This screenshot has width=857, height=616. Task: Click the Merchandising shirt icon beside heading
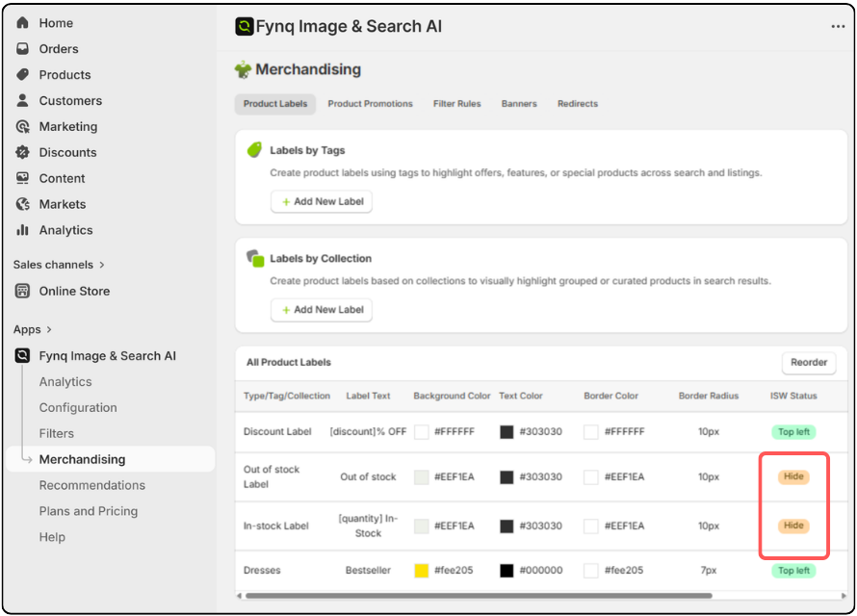point(243,70)
